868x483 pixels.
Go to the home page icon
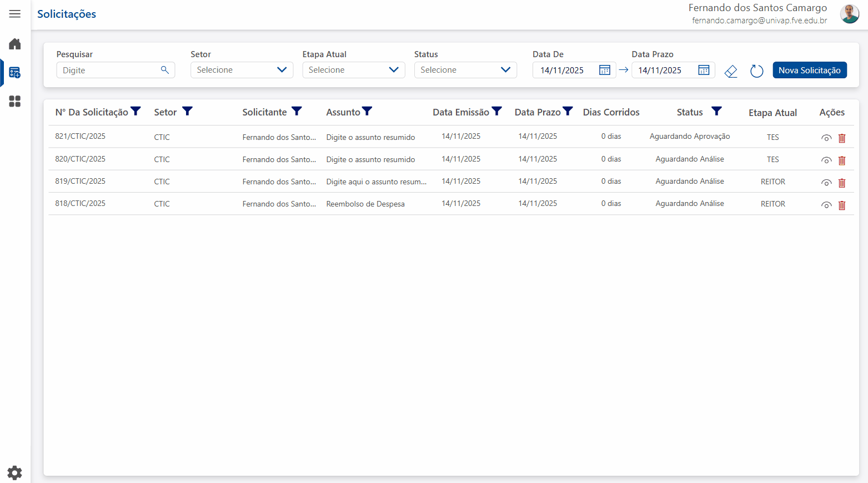[15, 44]
